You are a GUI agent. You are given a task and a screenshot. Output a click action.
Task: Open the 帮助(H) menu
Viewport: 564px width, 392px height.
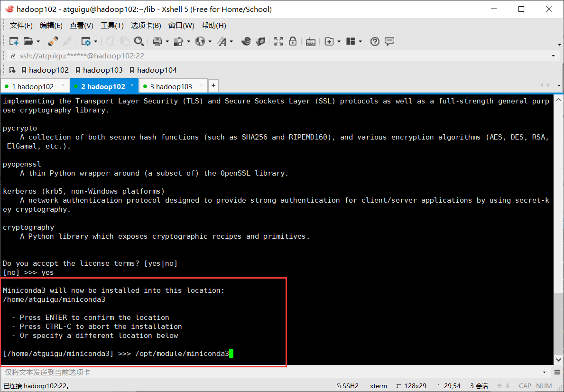click(x=213, y=26)
